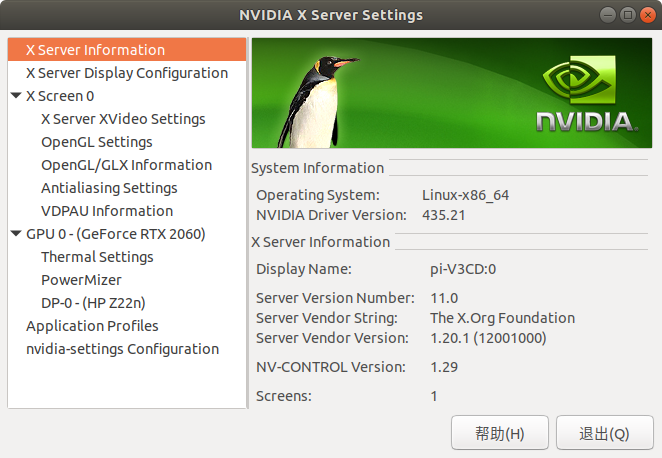Image resolution: width=662 pixels, height=458 pixels.
Task: Select X Server Information in sidebar
Action: 127,50
